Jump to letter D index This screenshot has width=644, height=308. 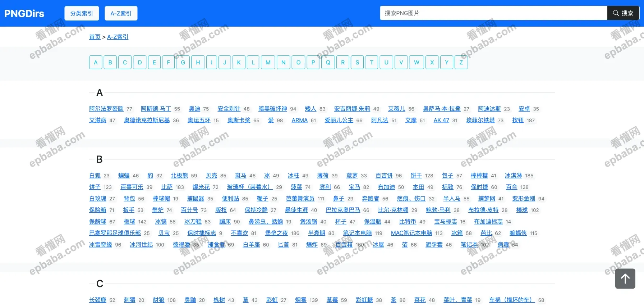point(140,62)
